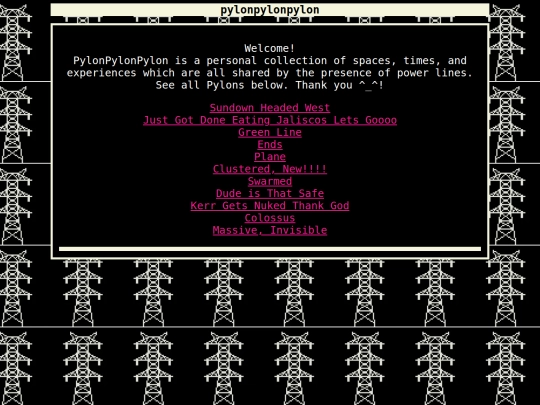Screen dimensions: 540x405
Task: Visit Dude is That Safe link
Action: coord(270,194)
